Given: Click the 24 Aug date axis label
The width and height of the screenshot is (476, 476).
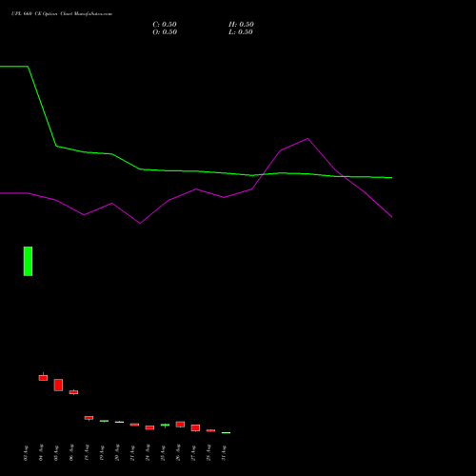Looking at the screenshot, I should click(x=148, y=453).
